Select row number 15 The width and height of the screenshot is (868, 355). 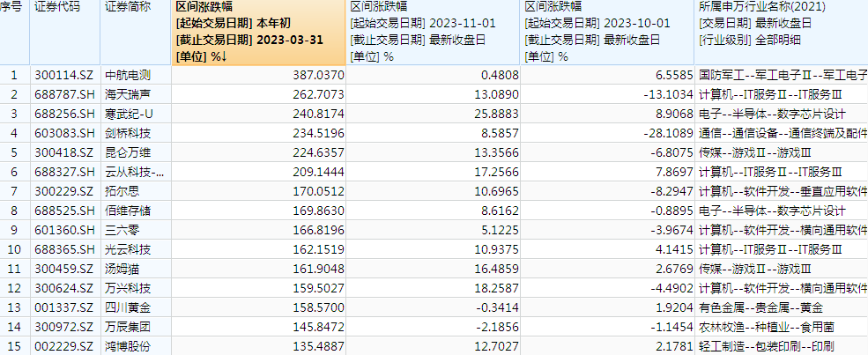pyautogui.click(x=14, y=347)
